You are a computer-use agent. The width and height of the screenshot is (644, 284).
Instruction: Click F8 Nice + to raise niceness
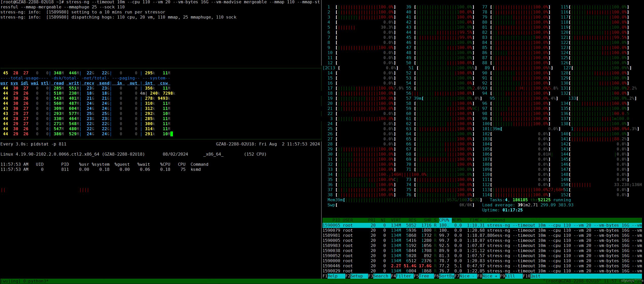click(x=488, y=276)
